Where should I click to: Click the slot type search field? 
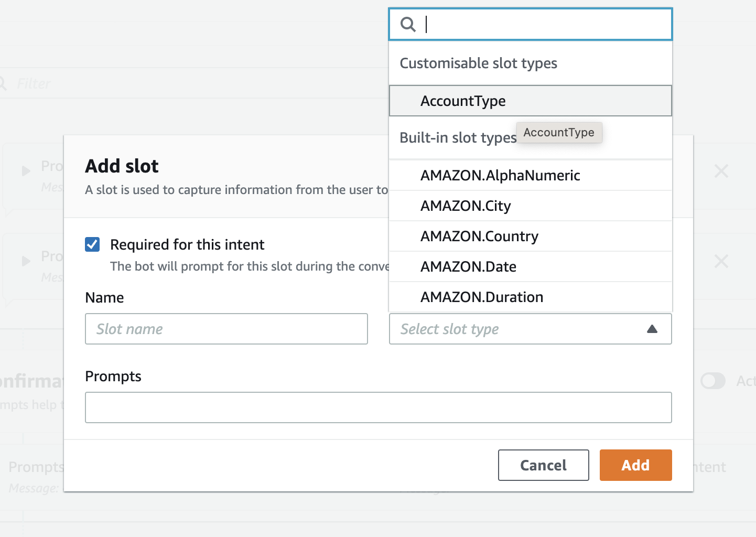[545, 24]
